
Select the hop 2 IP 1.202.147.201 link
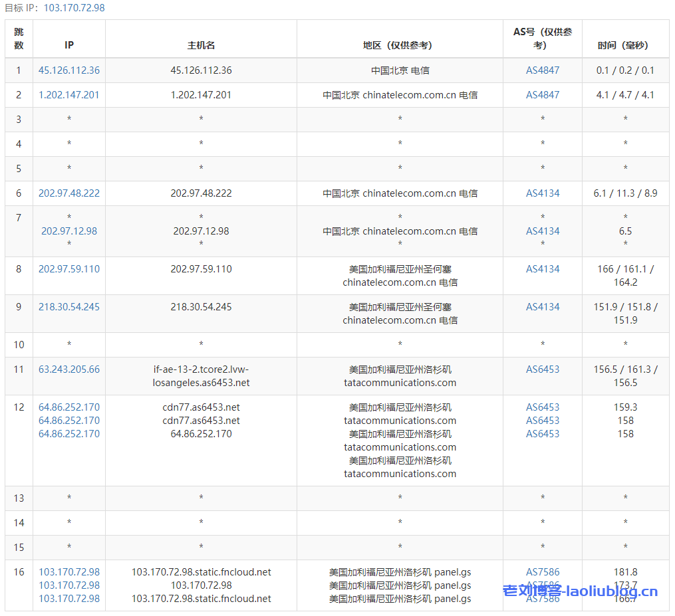click(x=69, y=94)
